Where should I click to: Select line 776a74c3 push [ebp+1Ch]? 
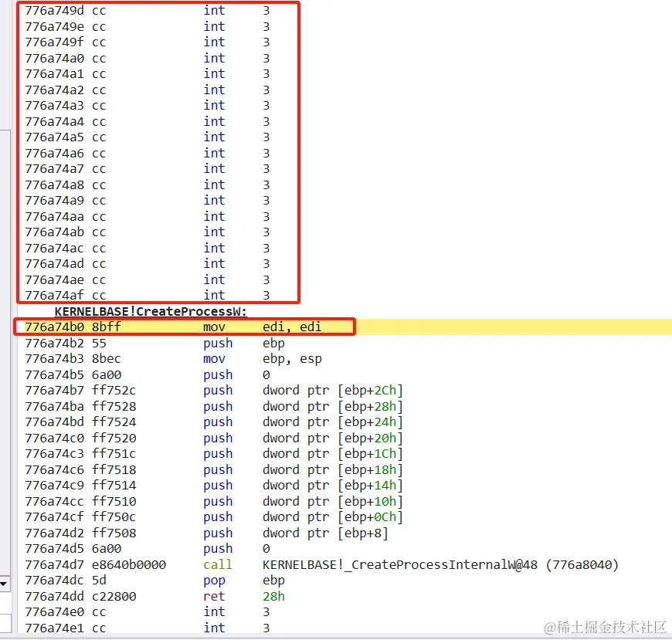pos(214,453)
